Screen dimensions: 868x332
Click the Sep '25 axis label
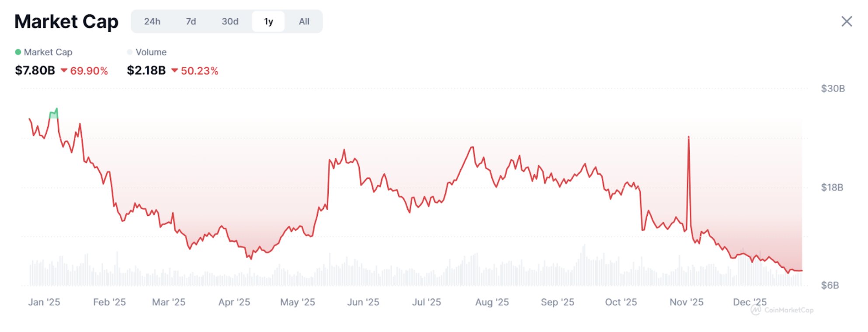[x=557, y=302]
